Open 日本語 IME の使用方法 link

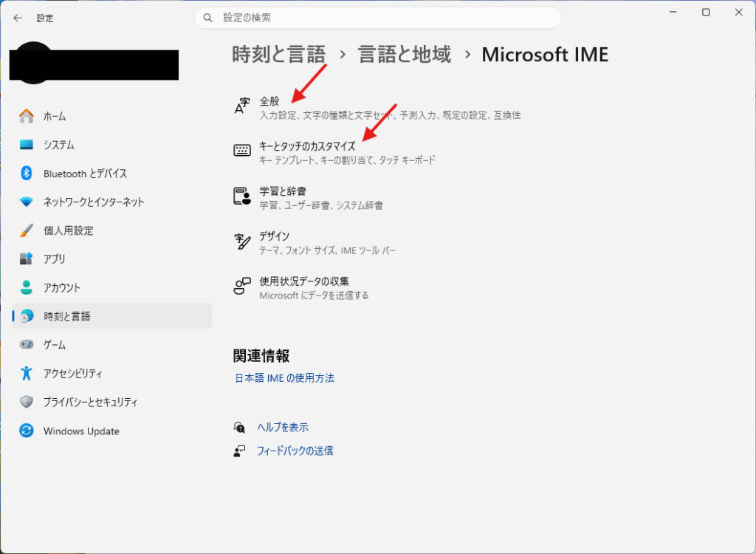click(284, 378)
